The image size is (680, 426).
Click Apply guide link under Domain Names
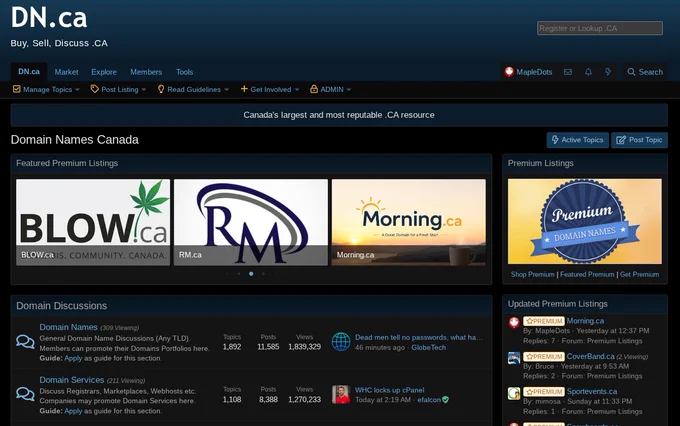pyautogui.click(x=73, y=358)
